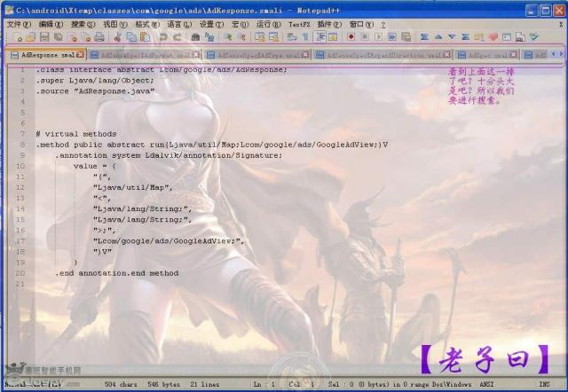The height and width of the screenshot is (392, 568).
Task: Switch to the AdSenseSpec$AdFormat.smali tab
Action: pos(146,55)
